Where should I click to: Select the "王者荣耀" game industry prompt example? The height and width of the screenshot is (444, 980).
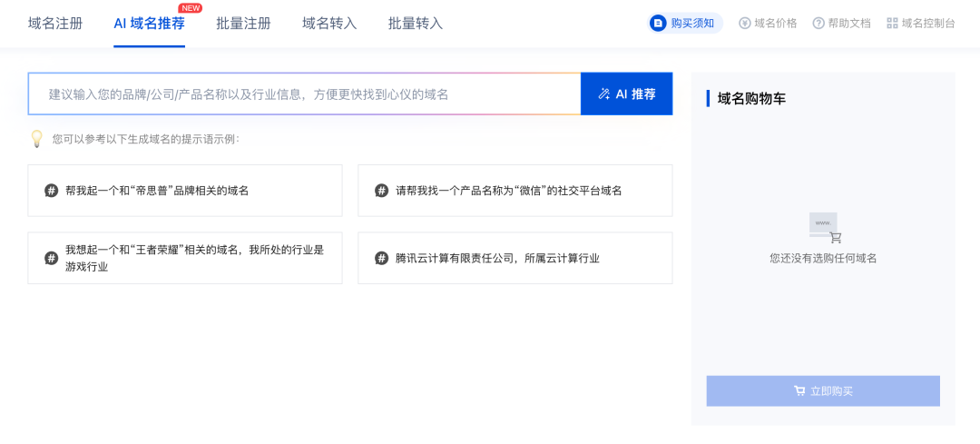(185, 258)
